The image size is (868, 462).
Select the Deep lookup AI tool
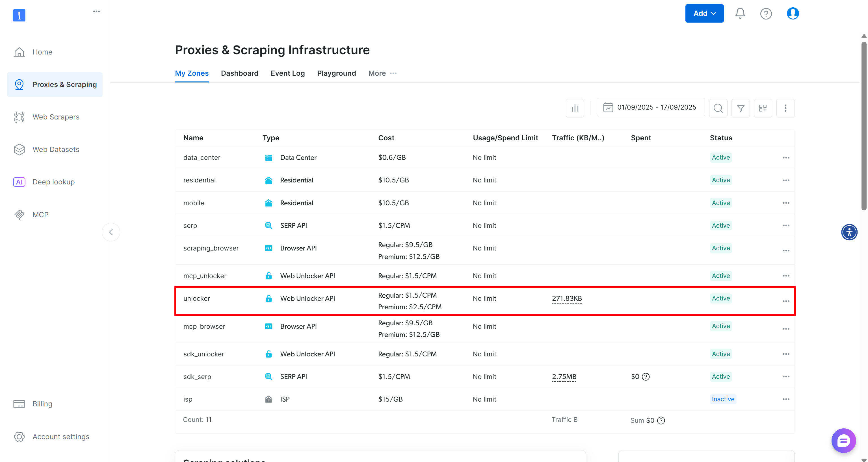[53, 182]
